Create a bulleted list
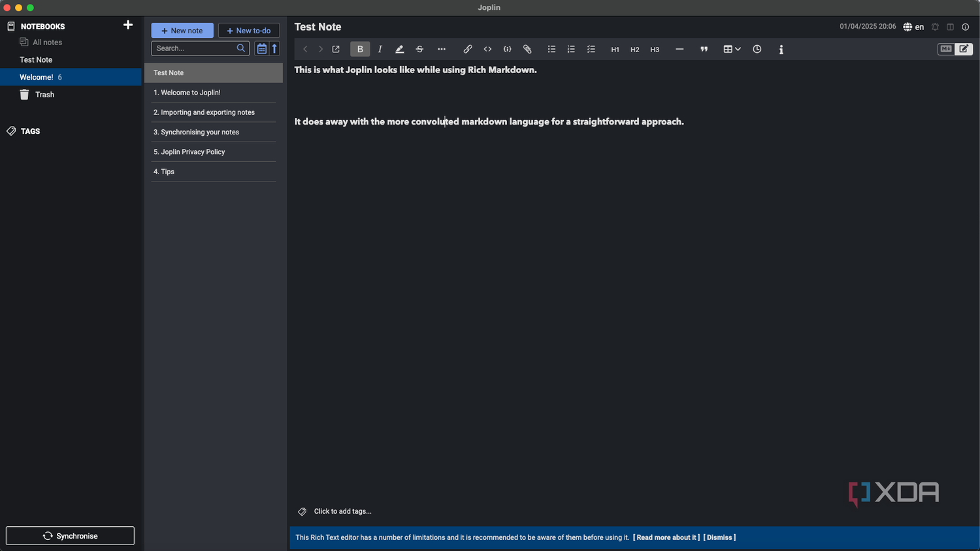Viewport: 980px width, 551px height. coord(551,49)
